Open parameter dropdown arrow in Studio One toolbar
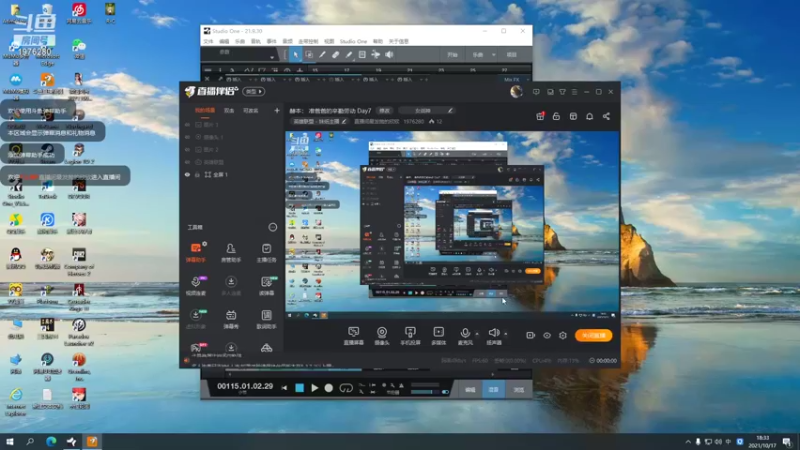The width and height of the screenshot is (800, 450). point(272,57)
